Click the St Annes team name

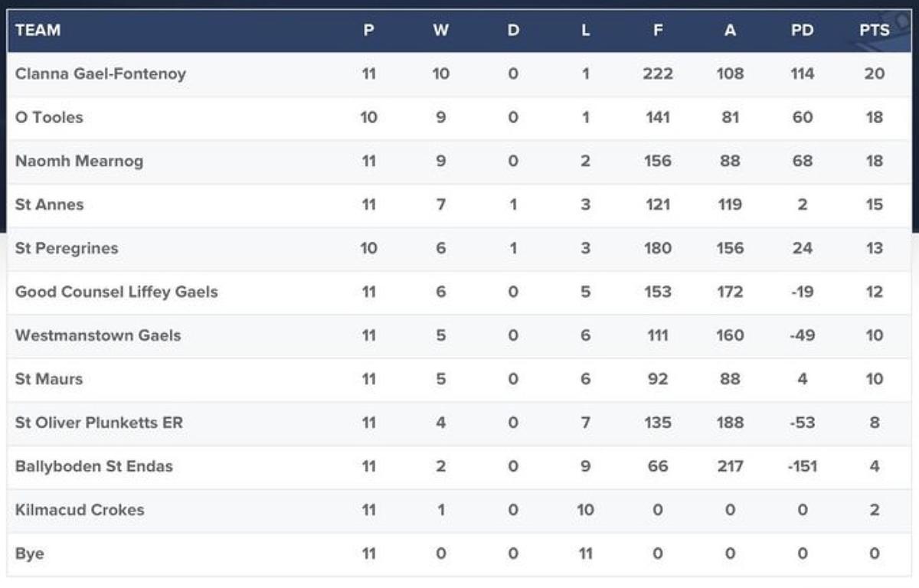[50, 205]
